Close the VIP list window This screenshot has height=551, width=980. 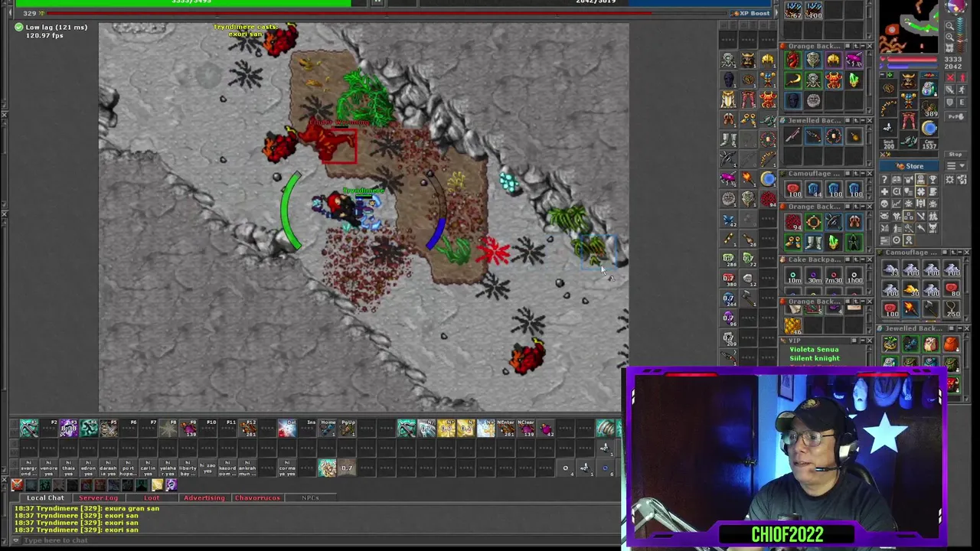pos(870,340)
